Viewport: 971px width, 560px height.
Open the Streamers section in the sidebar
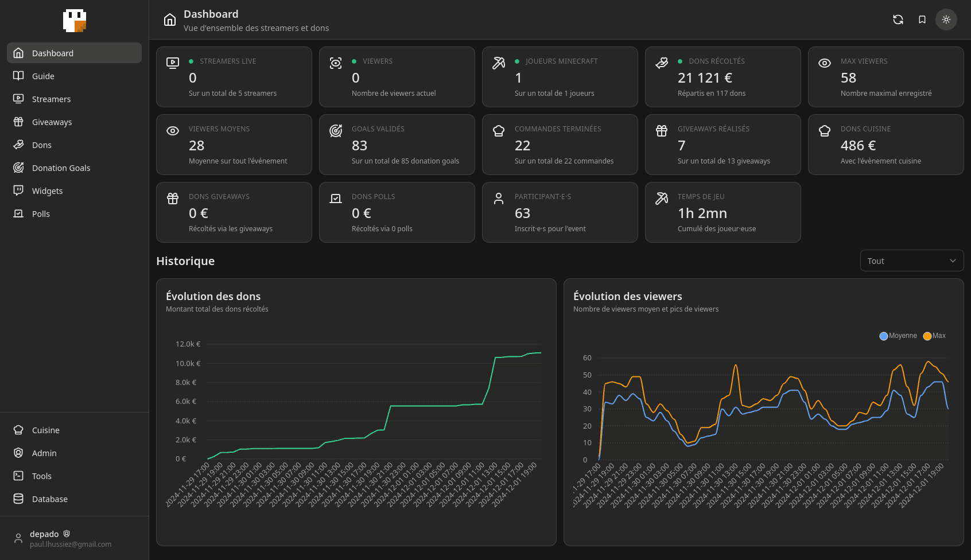tap(52, 99)
